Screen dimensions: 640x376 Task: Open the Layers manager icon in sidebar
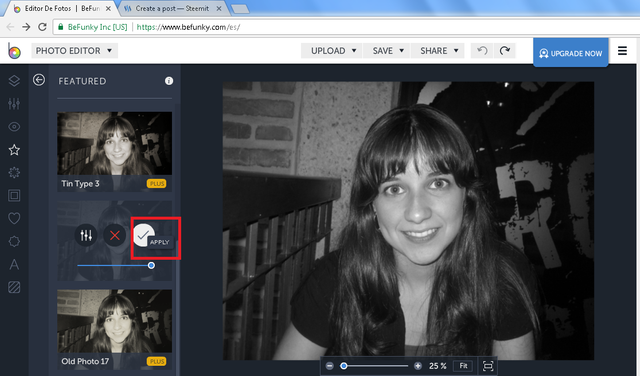tap(14, 81)
